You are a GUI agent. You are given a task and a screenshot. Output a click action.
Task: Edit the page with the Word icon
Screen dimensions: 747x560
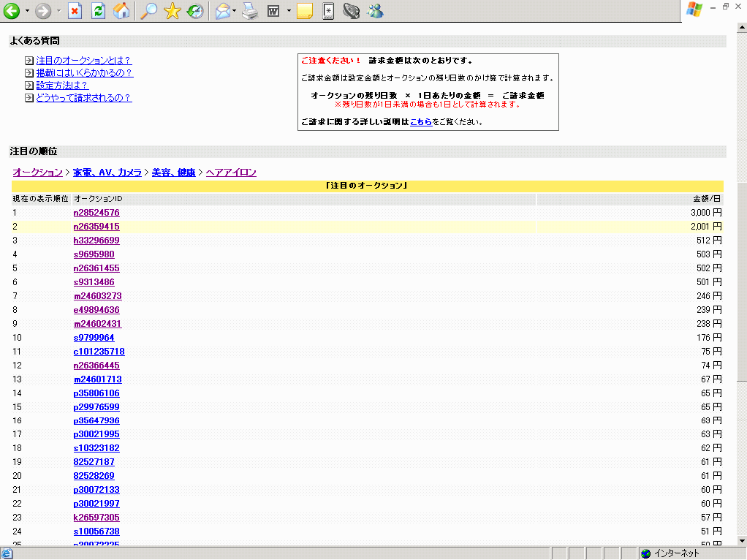click(x=273, y=11)
